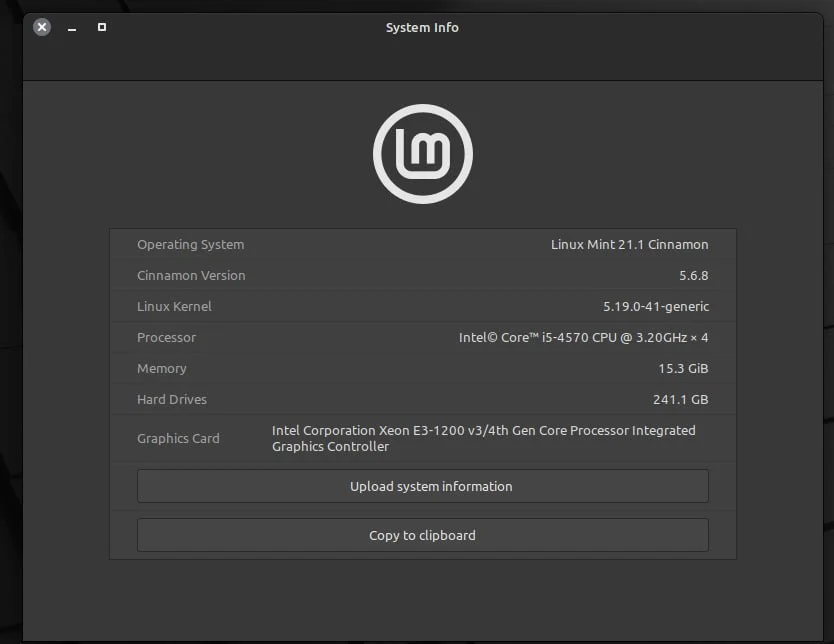Click the Xeon E3-1200 graphics card description

point(483,438)
